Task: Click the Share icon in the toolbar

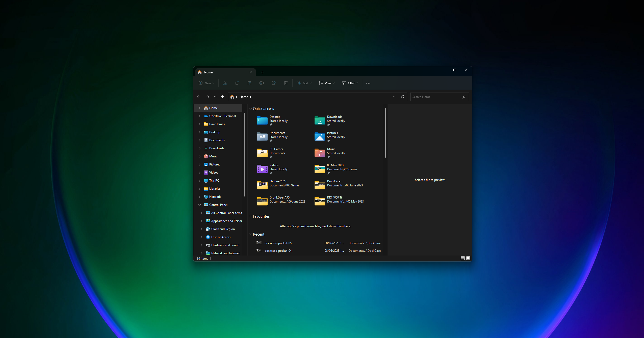Action: pos(273,83)
